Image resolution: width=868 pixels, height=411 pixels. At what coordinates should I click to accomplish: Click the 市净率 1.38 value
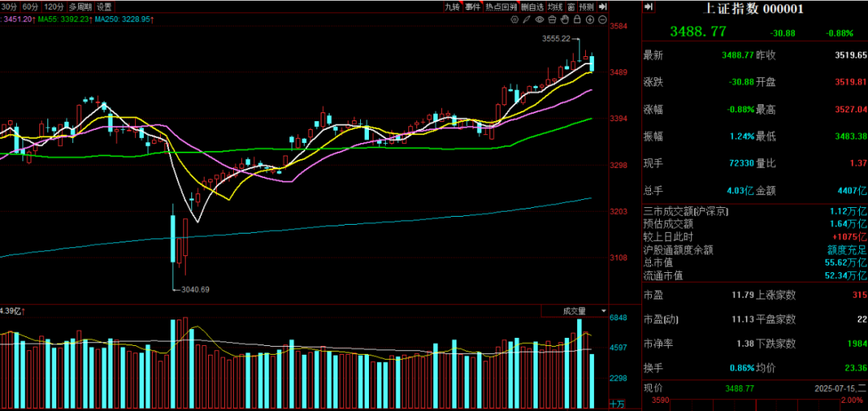(745, 344)
